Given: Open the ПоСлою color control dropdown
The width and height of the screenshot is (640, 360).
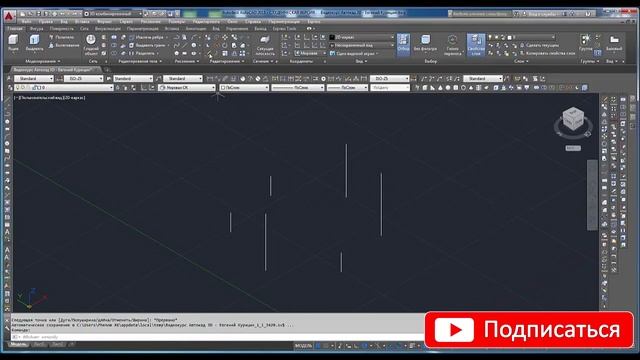Looking at the screenshot, I should [x=244, y=87].
